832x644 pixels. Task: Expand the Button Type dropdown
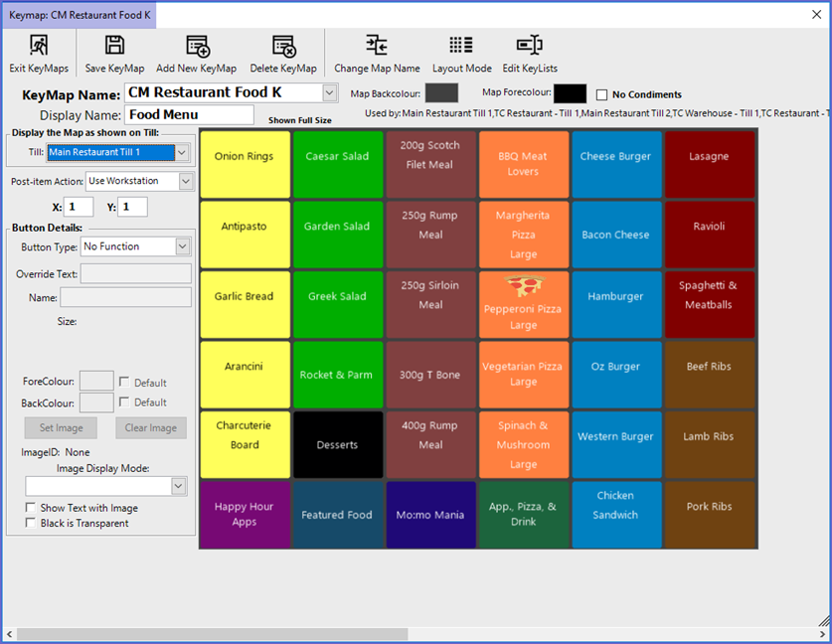[182, 246]
